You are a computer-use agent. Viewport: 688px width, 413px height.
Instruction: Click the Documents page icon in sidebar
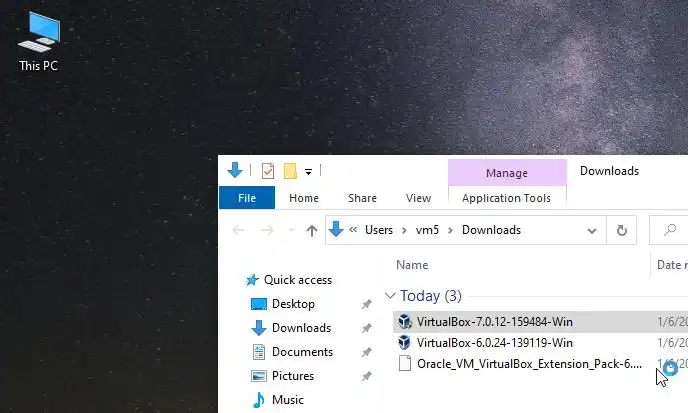tap(259, 352)
